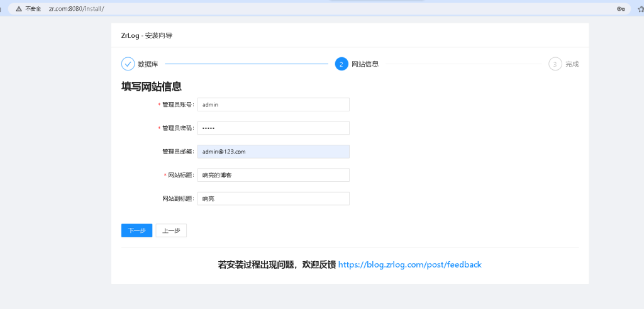Bookmark this page with the star icon
The image size is (644, 309).
pyautogui.click(x=640, y=9)
